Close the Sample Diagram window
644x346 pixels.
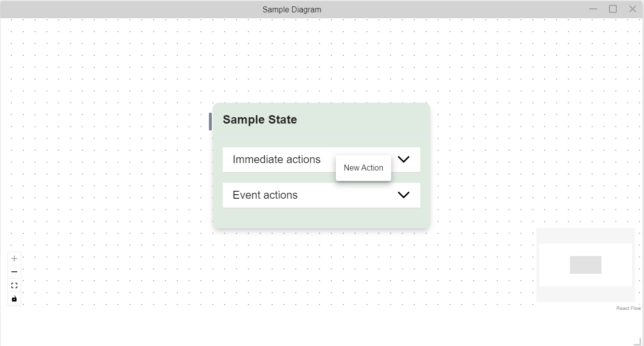click(633, 9)
